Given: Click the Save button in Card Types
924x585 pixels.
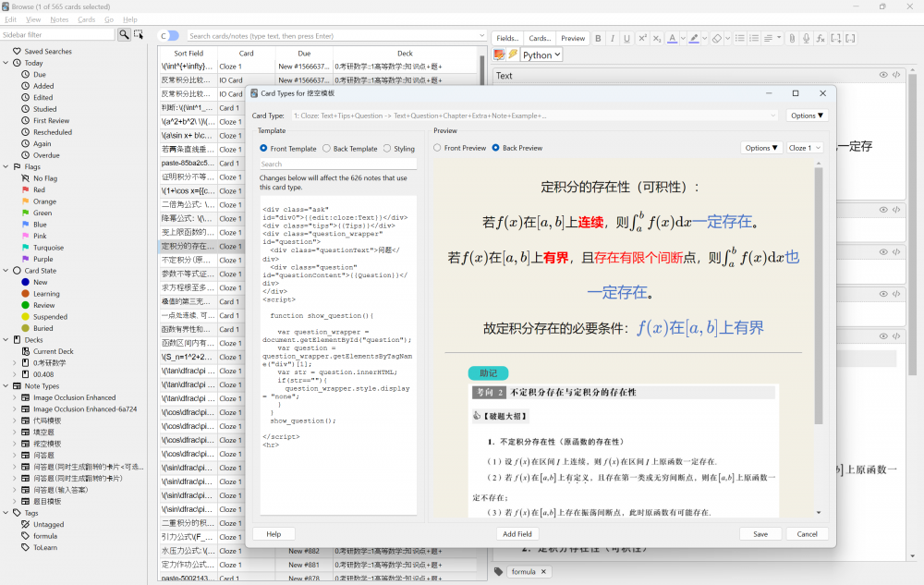Looking at the screenshot, I should (x=760, y=534).
